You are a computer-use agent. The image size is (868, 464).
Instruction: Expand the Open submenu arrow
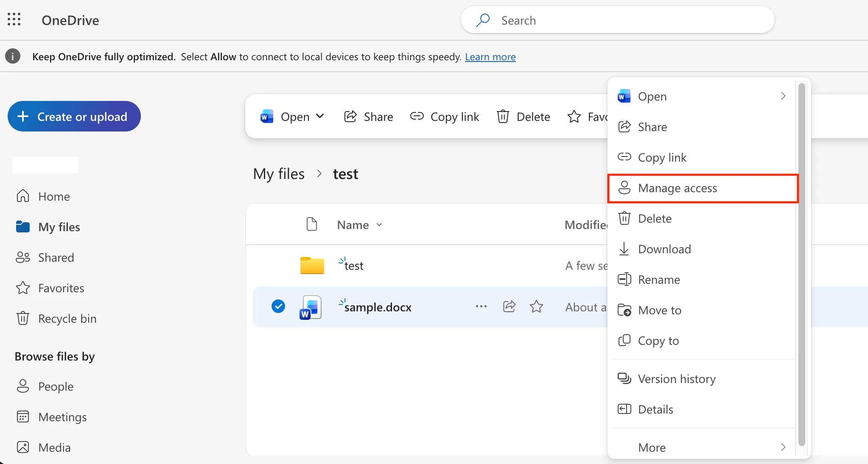(x=783, y=96)
